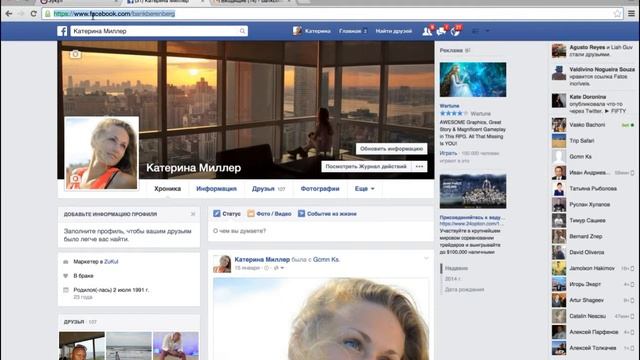Open chat with Catalin Neacsu

pyautogui.click(x=593, y=316)
